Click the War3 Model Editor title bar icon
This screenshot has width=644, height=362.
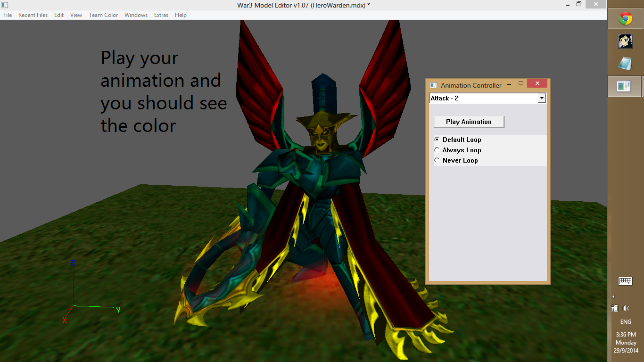(4, 5)
